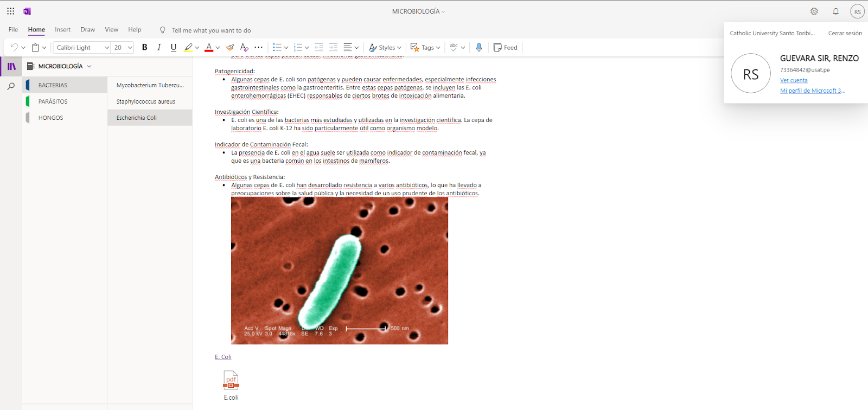Open notifications bell icon
Viewport: 868px width, 410px height.
(836, 11)
